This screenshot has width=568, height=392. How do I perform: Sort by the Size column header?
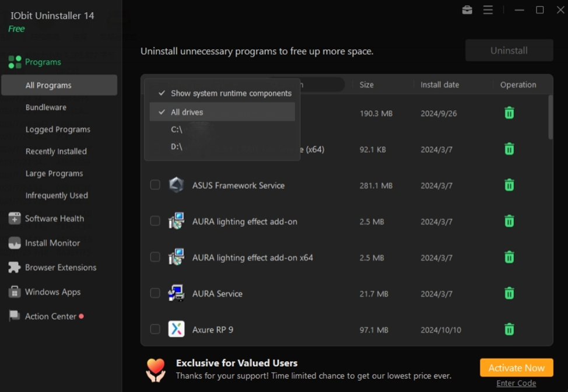click(367, 85)
